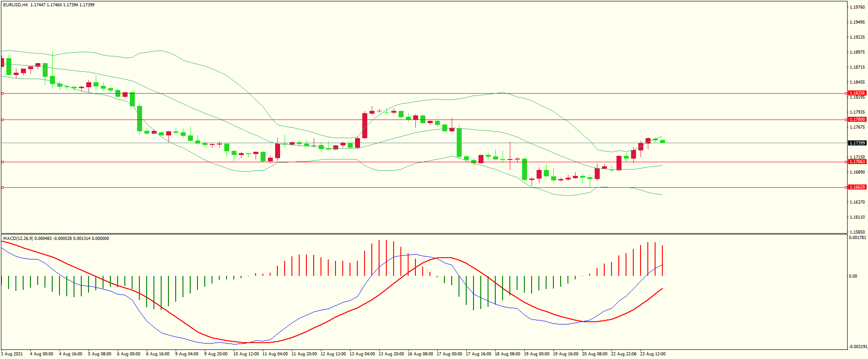This screenshot has height=359, width=868.
Task: Click the 23 Aug 12:00 time label
Action: (652, 354)
